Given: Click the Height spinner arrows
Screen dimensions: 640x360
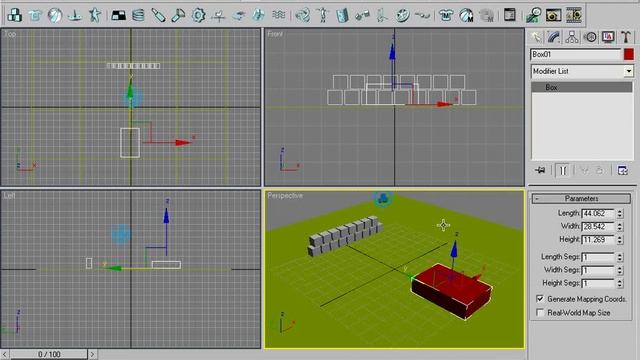Looking at the screenshot, I should pyautogui.click(x=620, y=240).
